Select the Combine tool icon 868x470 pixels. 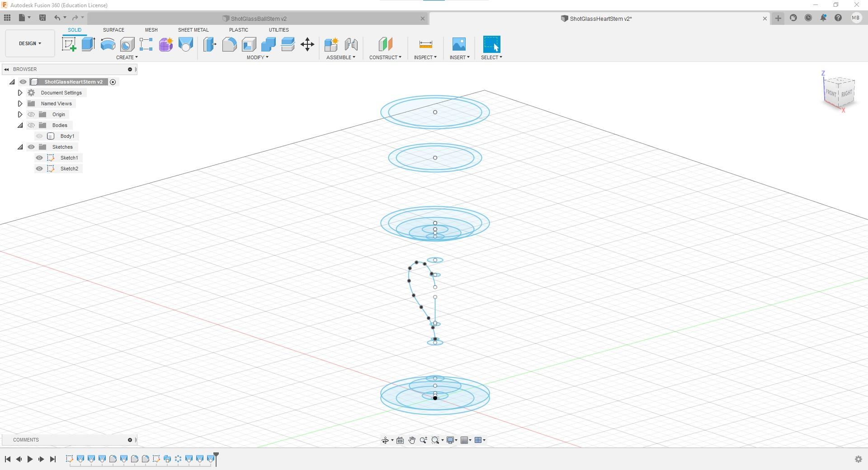tap(268, 44)
